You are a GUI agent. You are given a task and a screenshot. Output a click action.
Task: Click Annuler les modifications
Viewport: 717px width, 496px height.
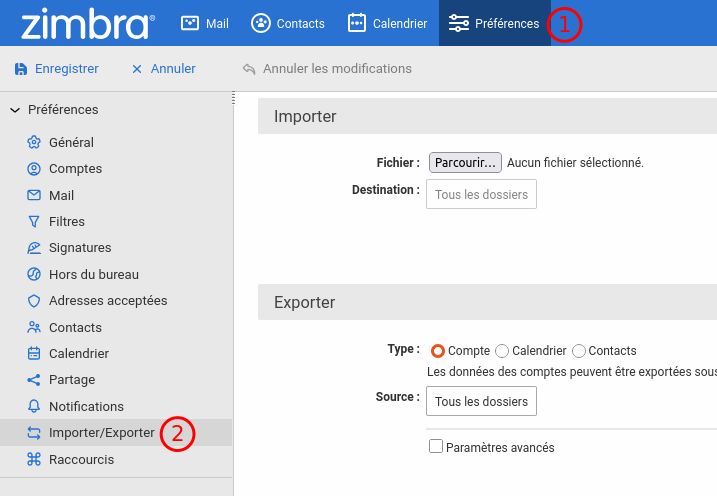point(327,69)
